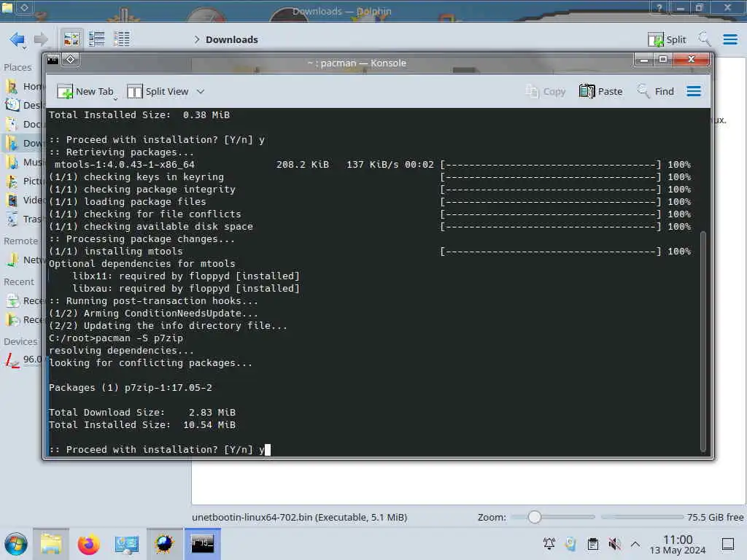
Task: Launch Firefox from the taskbar
Action: (88, 544)
